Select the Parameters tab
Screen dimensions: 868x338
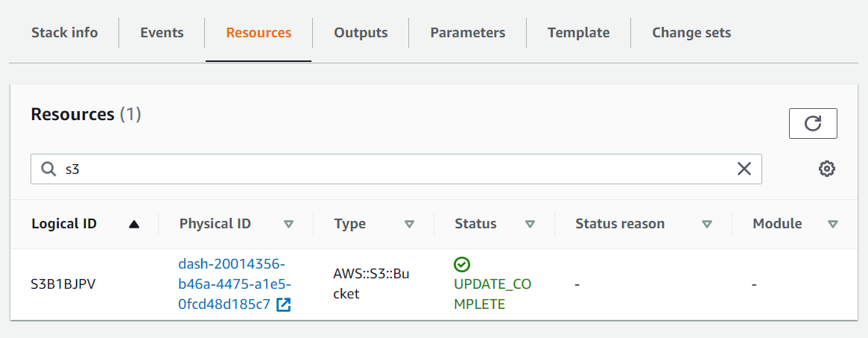click(x=467, y=33)
